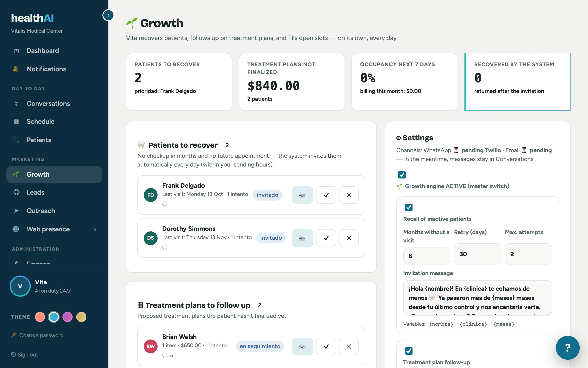The width and height of the screenshot is (588, 368).
Task: Click the Max. attempts input field
Action: click(528, 254)
